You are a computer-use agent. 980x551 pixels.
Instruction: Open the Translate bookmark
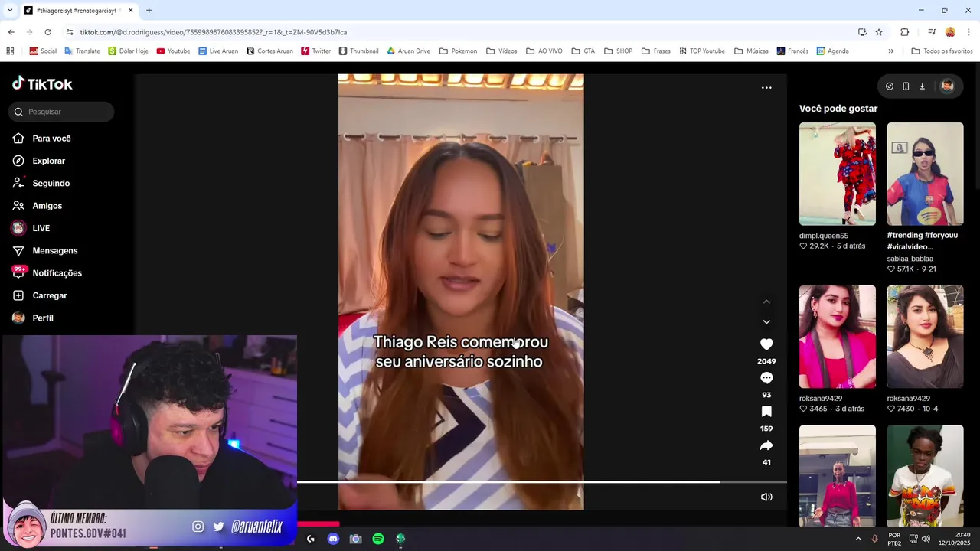click(x=82, y=51)
